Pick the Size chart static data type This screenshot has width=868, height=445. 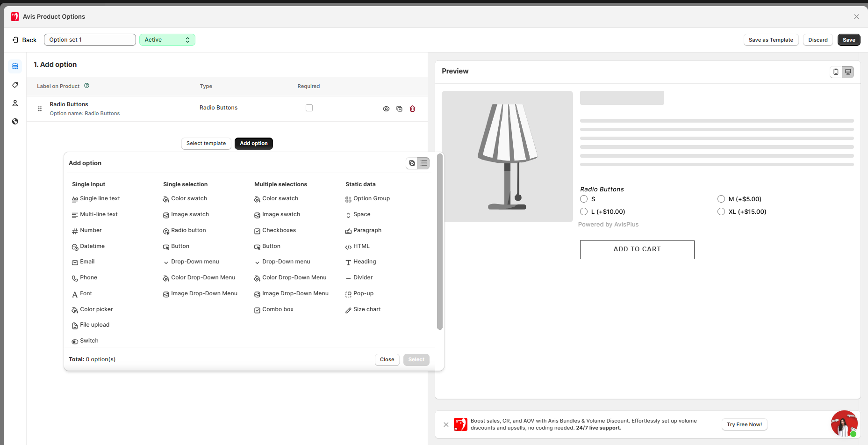coord(366,309)
